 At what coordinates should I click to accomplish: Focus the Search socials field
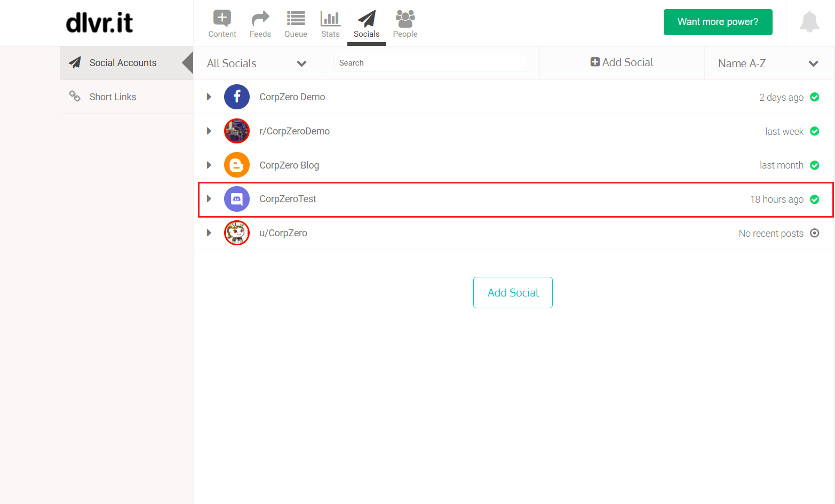click(x=430, y=63)
